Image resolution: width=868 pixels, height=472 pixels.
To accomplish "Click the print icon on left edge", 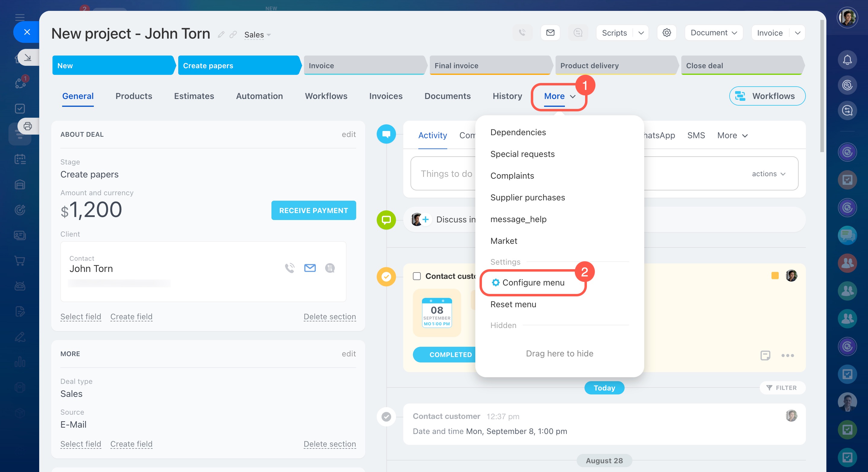I will pyautogui.click(x=28, y=126).
